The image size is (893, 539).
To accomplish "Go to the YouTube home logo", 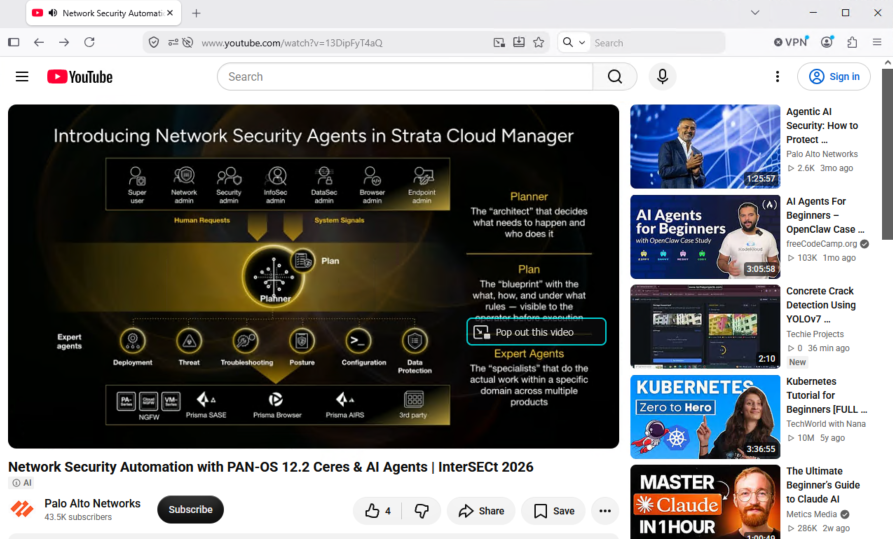I will [x=80, y=76].
